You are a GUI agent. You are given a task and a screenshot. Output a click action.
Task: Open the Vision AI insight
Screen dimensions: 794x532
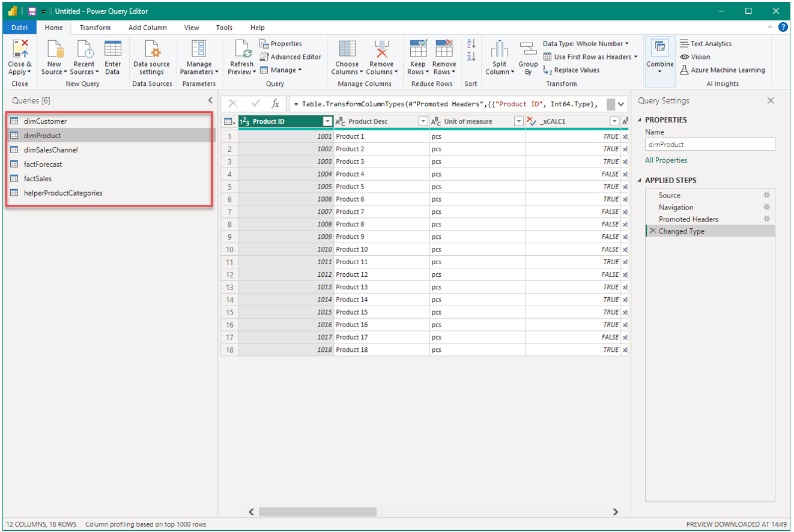695,57
